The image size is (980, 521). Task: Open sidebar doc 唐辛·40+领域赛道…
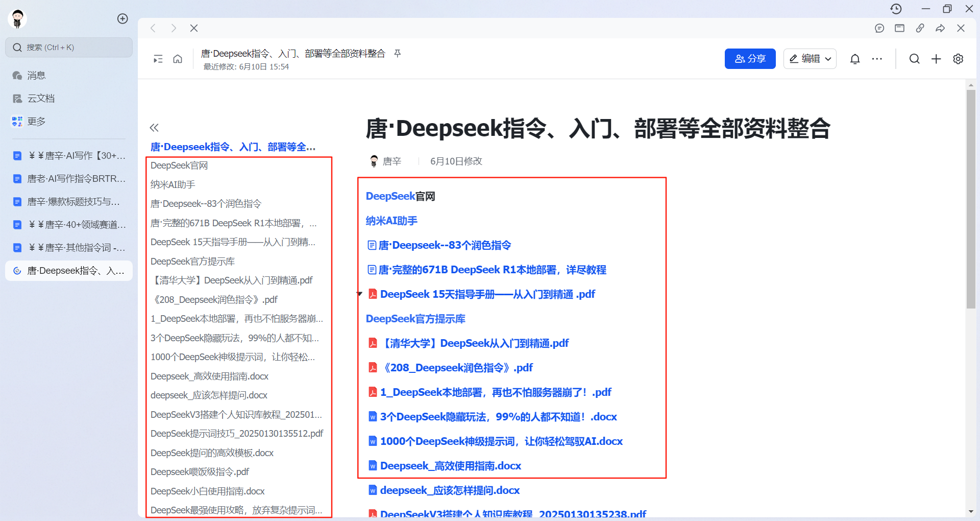(x=69, y=225)
